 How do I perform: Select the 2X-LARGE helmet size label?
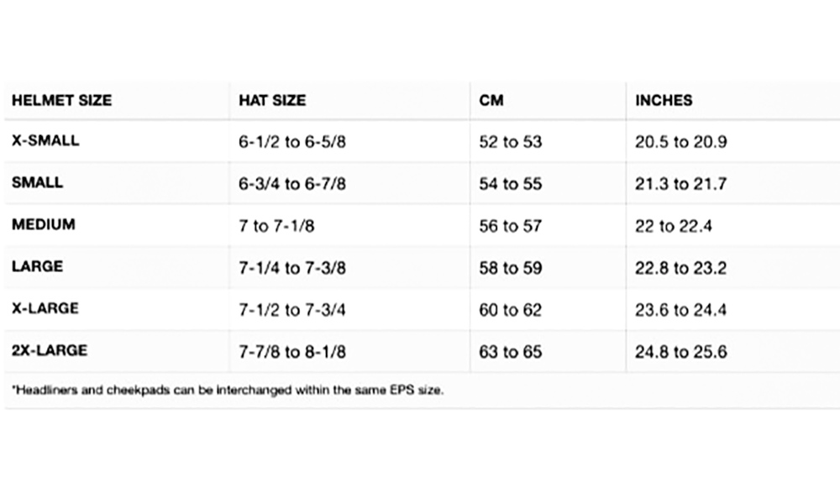[x=50, y=350]
